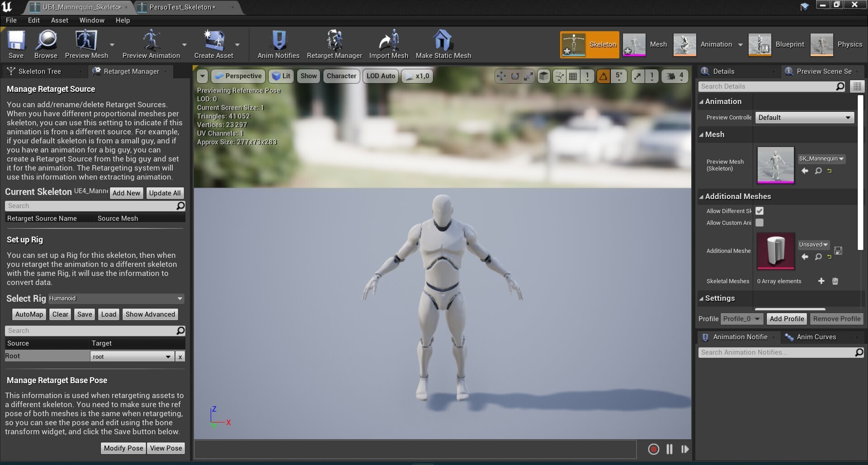This screenshot has height=465, width=868.
Task: Click the Update All button
Action: (165, 193)
